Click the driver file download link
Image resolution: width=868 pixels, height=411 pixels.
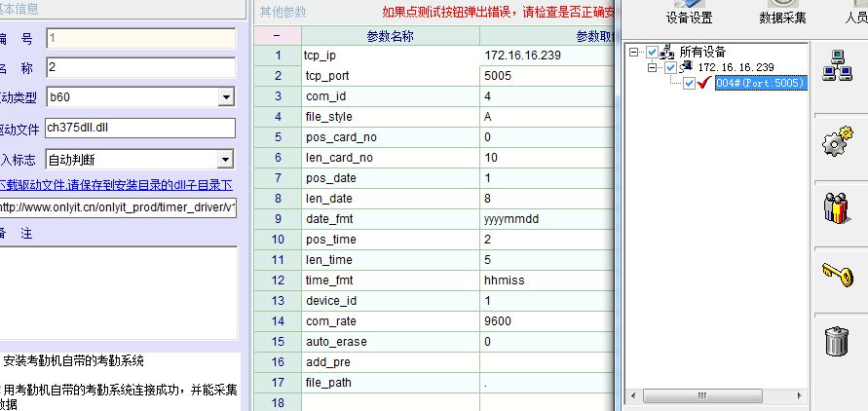tap(118, 184)
